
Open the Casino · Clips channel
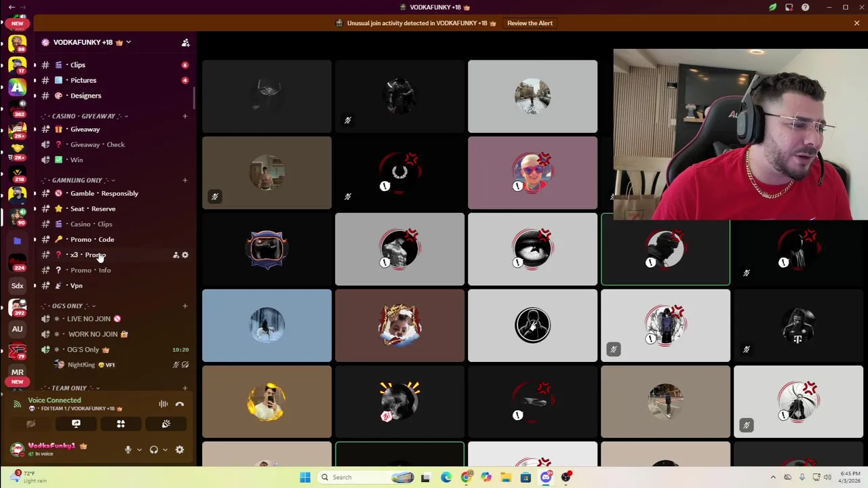tap(114, 224)
